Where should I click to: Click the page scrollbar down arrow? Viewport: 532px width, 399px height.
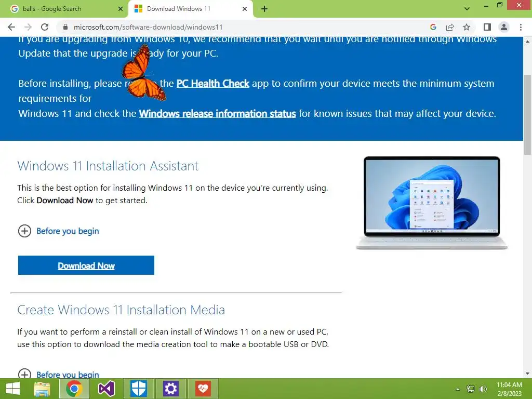528,374
